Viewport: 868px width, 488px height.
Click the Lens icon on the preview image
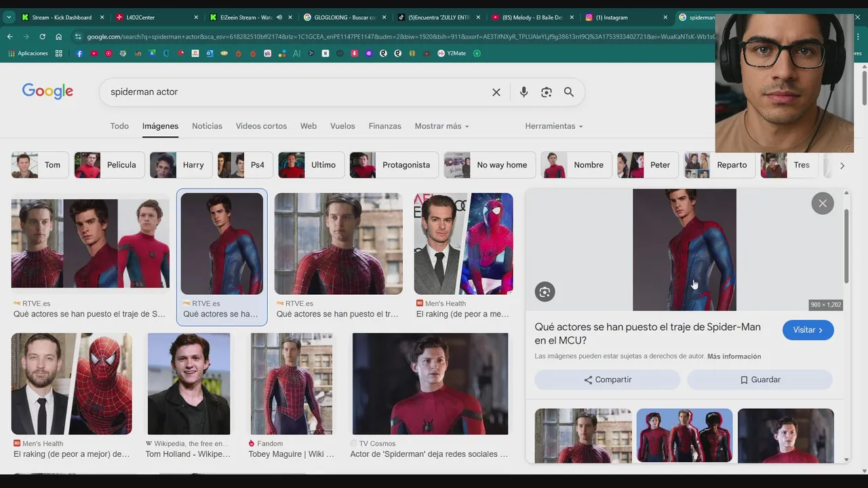pyautogui.click(x=545, y=292)
